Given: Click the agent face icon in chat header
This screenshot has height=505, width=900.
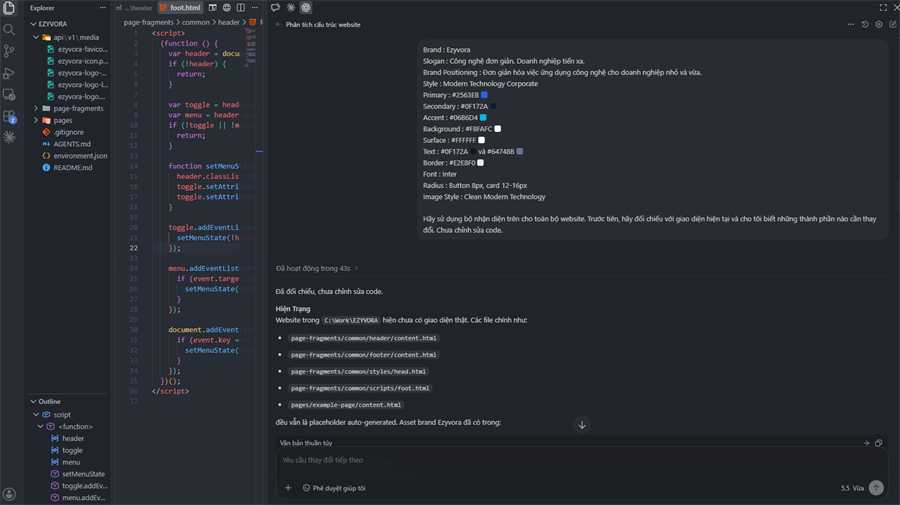Looking at the screenshot, I should [x=306, y=8].
